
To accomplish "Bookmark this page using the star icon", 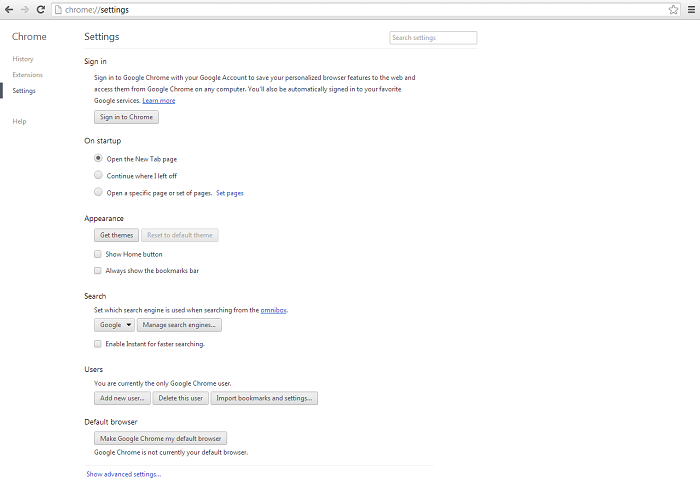I will point(674,9).
